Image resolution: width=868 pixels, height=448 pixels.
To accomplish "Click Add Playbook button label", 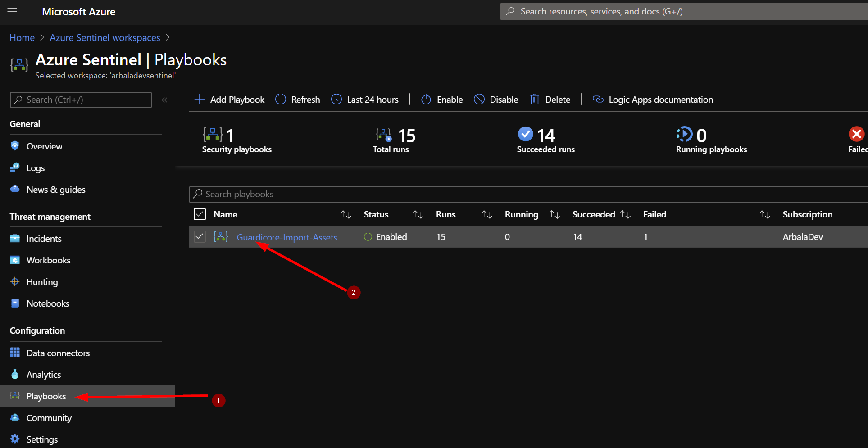I will pyautogui.click(x=237, y=100).
